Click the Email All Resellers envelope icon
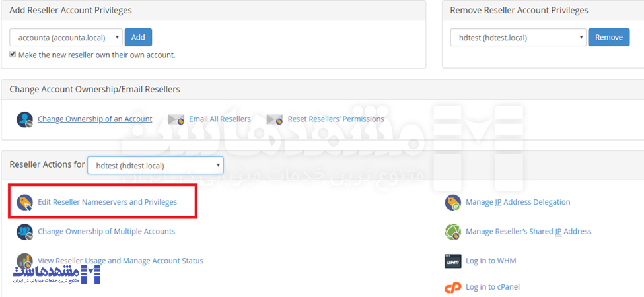The image size is (644, 297). [x=176, y=119]
